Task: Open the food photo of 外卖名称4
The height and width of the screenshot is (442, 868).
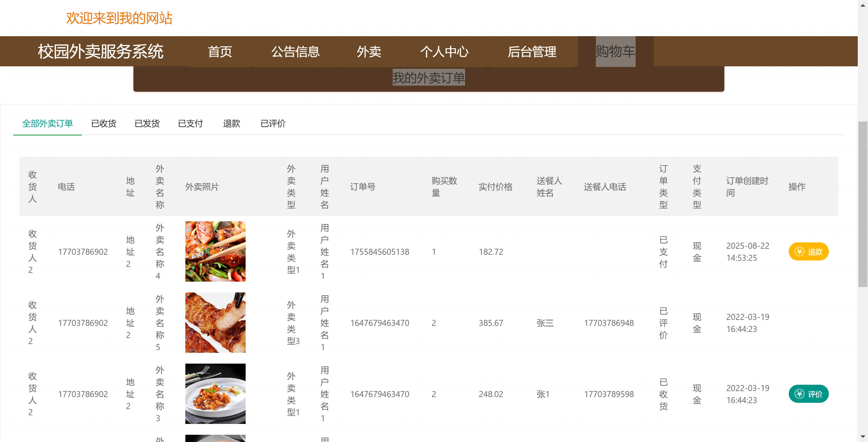Action: (215, 251)
